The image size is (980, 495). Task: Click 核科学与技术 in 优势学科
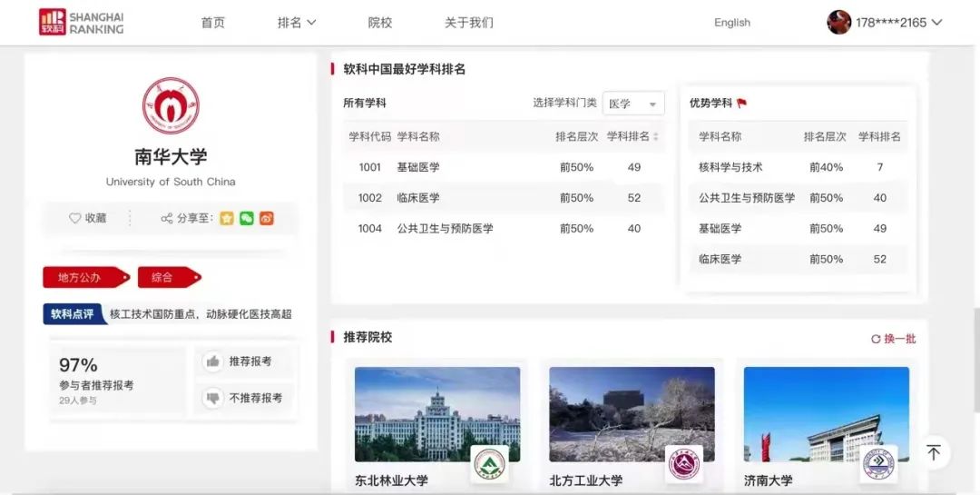point(730,167)
